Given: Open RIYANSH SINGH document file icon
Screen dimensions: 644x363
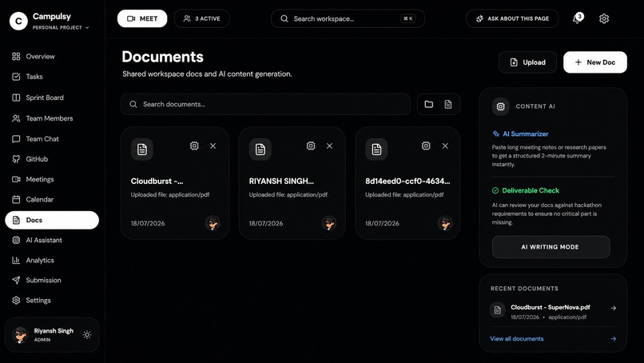Looking at the screenshot, I should [x=260, y=150].
